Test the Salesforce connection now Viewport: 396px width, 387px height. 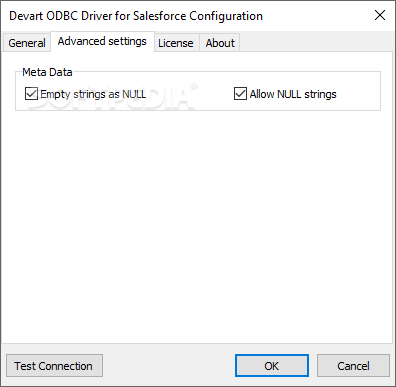(x=54, y=366)
